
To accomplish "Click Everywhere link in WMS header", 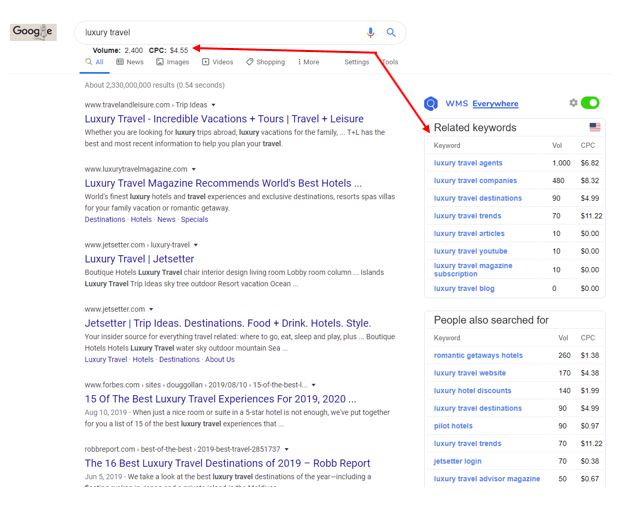I will click(x=495, y=104).
